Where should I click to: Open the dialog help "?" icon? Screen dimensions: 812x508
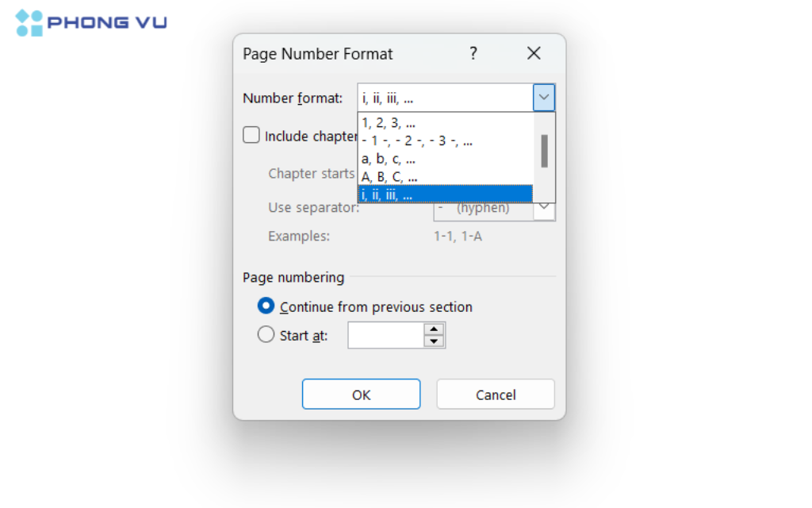pyautogui.click(x=473, y=53)
